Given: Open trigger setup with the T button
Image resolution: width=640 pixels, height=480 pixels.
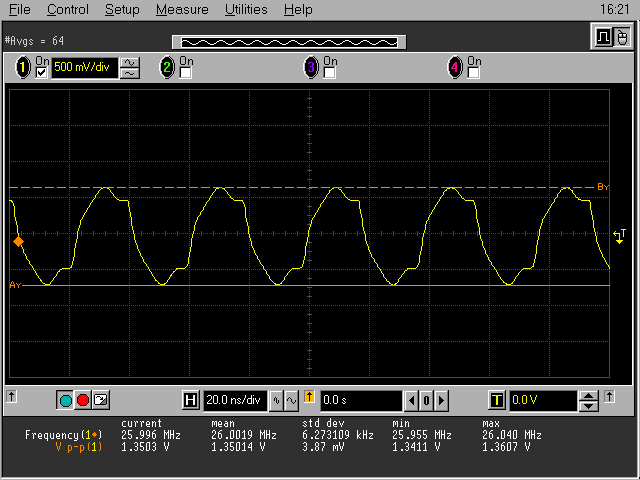Looking at the screenshot, I should (x=496, y=400).
